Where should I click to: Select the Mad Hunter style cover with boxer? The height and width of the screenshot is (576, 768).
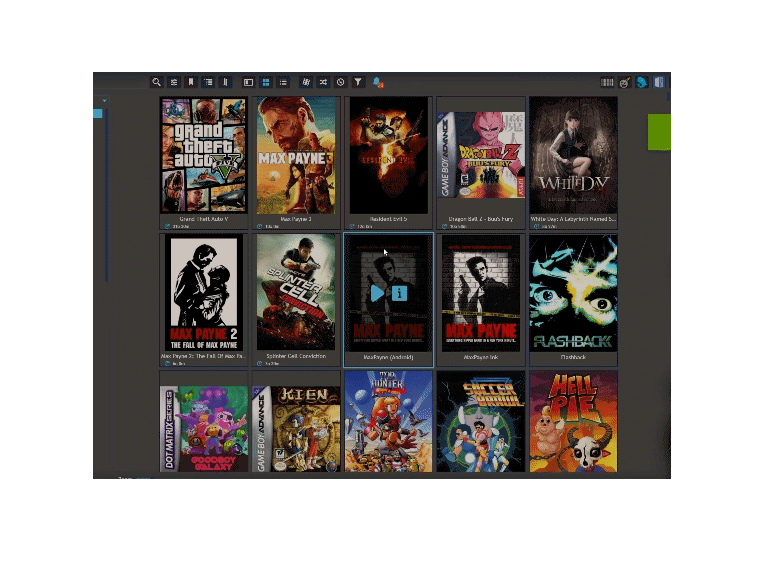point(388,422)
